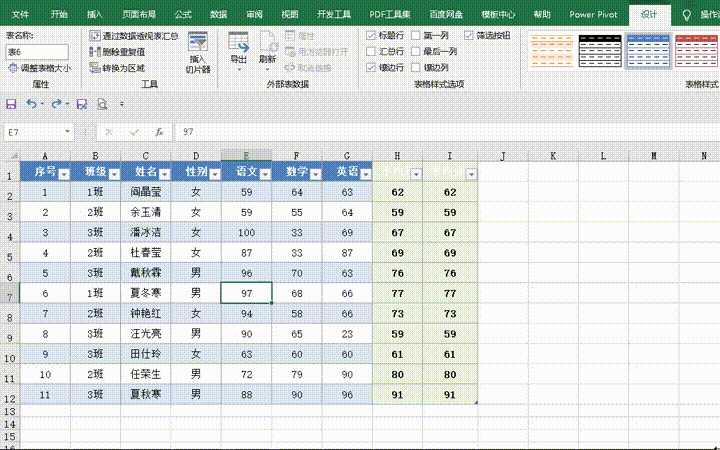Select row 13 header
720x450 pixels.
pyautogui.click(x=10, y=411)
